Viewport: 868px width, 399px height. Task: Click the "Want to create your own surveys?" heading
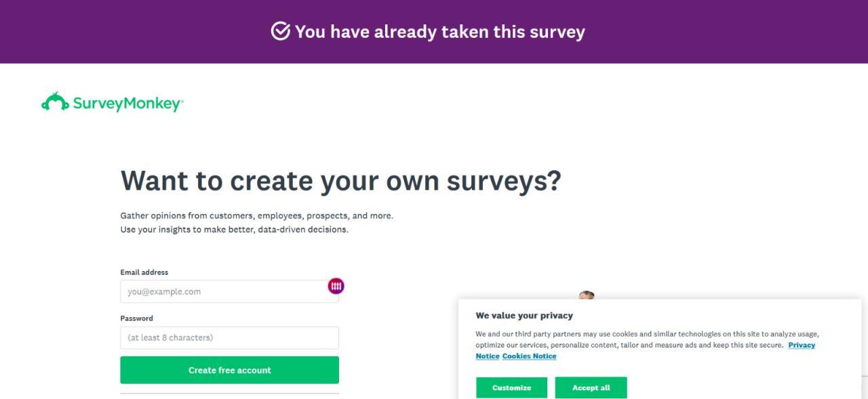click(340, 181)
